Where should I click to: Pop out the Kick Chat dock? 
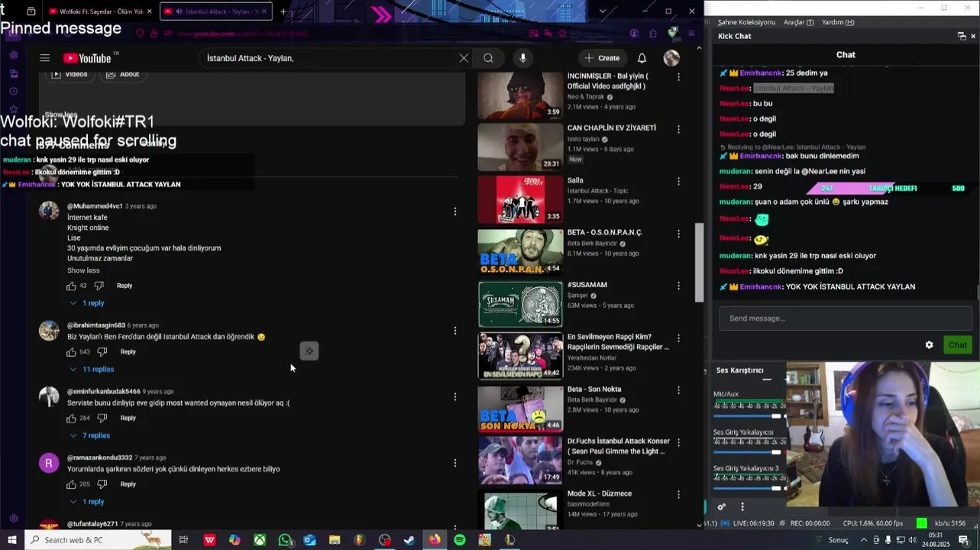tap(962, 36)
